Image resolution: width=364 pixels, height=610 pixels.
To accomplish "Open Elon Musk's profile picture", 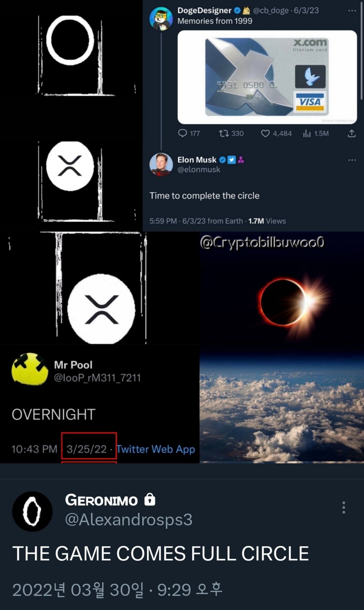I will pyautogui.click(x=161, y=165).
